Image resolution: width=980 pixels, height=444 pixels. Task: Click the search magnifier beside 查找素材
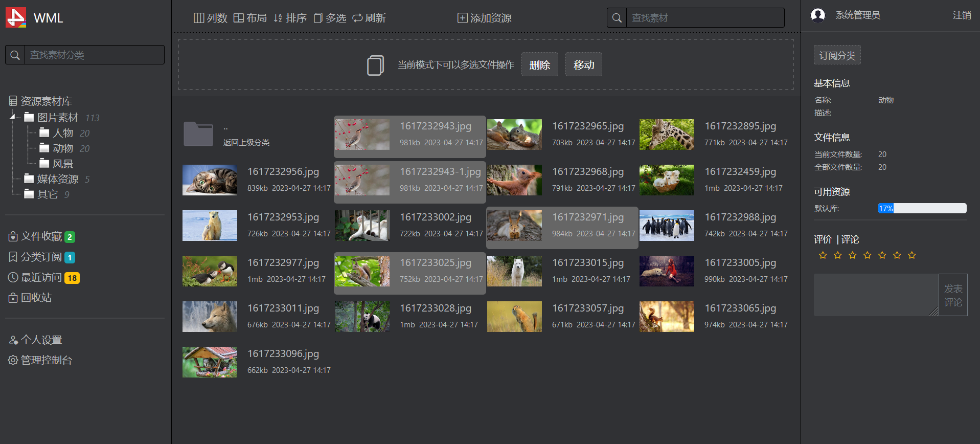(x=617, y=18)
